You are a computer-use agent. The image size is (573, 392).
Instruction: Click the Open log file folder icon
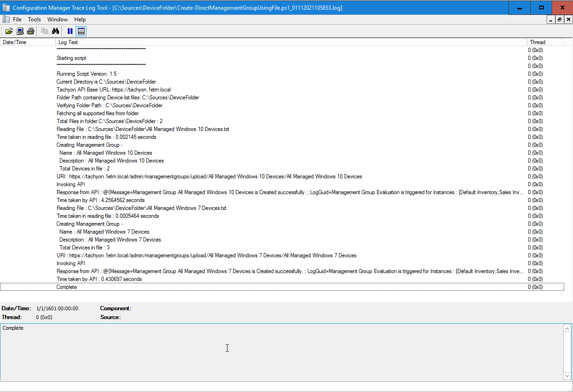[x=9, y=31]
